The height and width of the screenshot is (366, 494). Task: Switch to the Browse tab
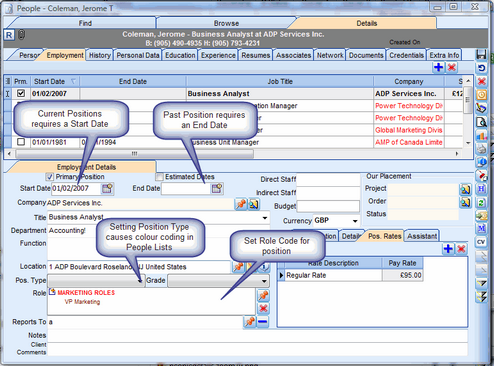(x=226, y=23)
